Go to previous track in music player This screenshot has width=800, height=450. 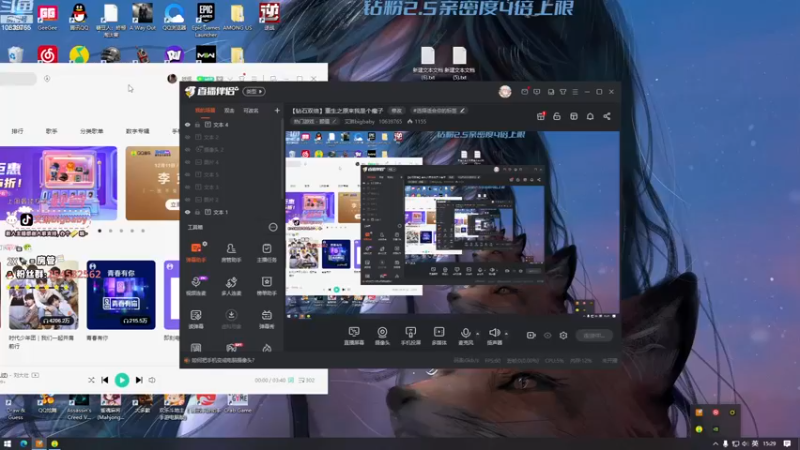[105, 380]
